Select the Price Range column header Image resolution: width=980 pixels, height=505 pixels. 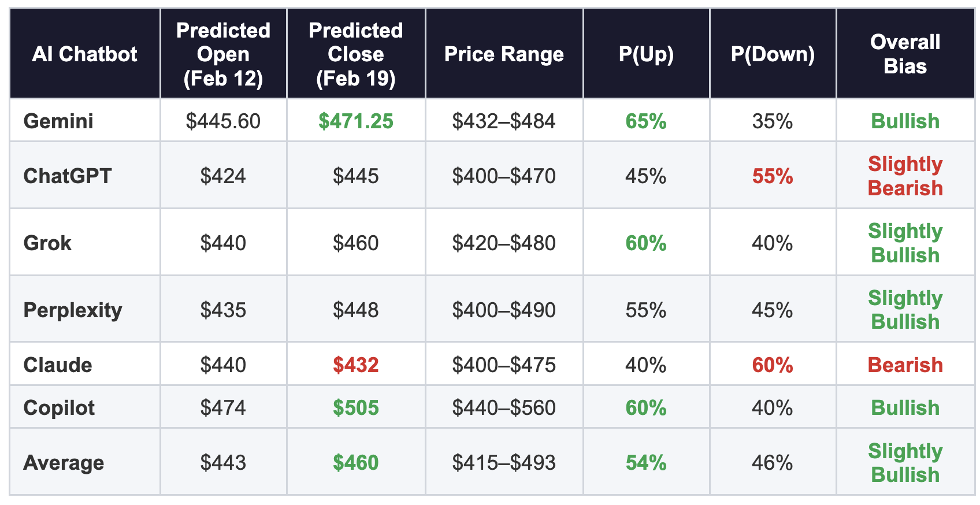pos(504,54)
